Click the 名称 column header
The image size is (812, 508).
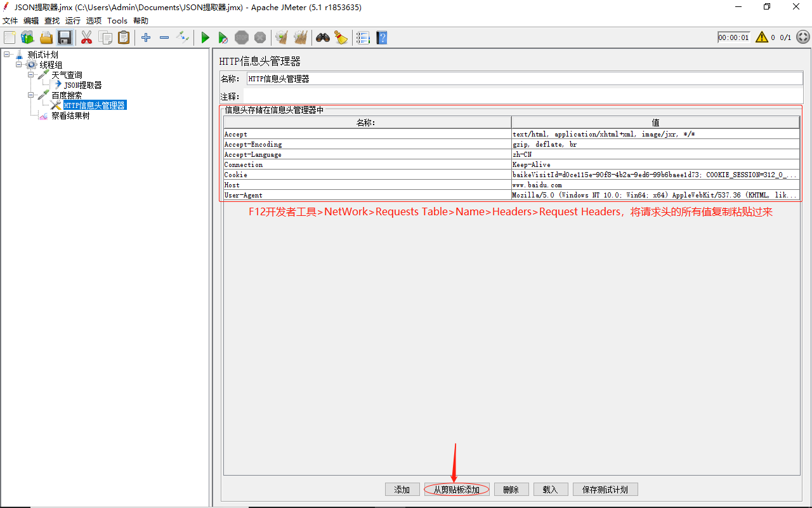[367, 123]
